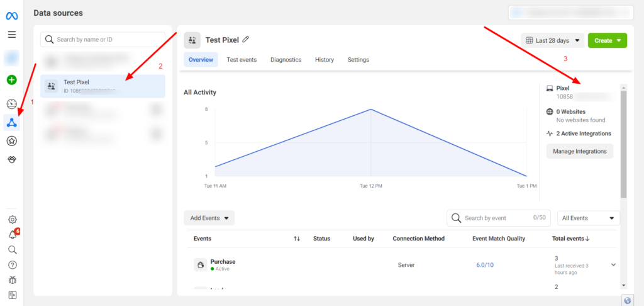Switch to the Test events tab
Image resolution: width=644 pixels, height=306 pixels.
(x=241, y=60)
